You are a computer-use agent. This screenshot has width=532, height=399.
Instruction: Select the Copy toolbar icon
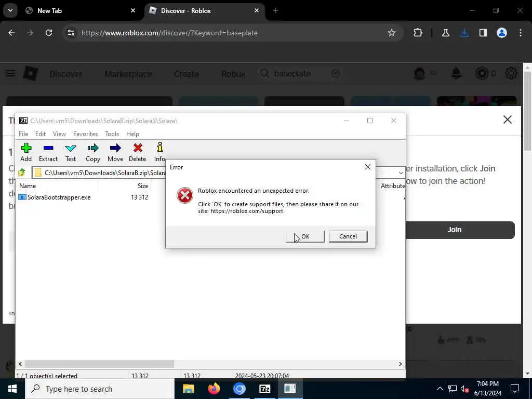(x=92, y=148)
